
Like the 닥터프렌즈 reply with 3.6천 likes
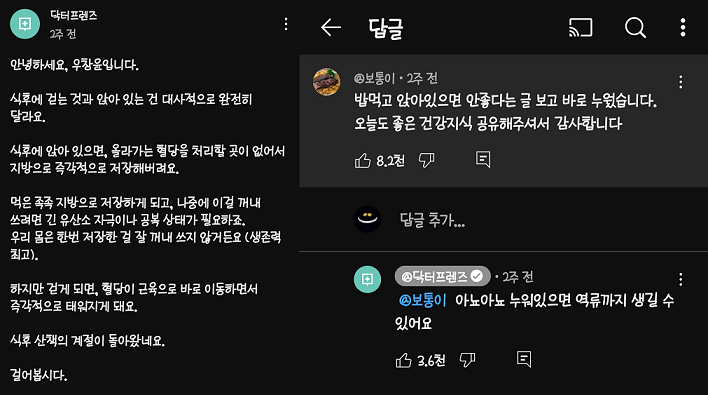pos(404,360)
